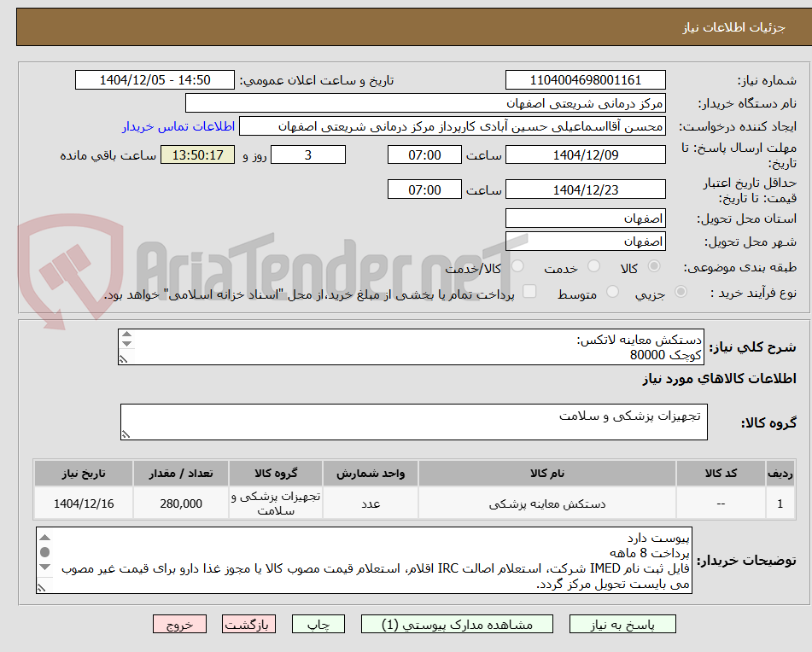Click quantity cell 280,000
This screenshot has width=812, height=652.
(x=181, y=503)
